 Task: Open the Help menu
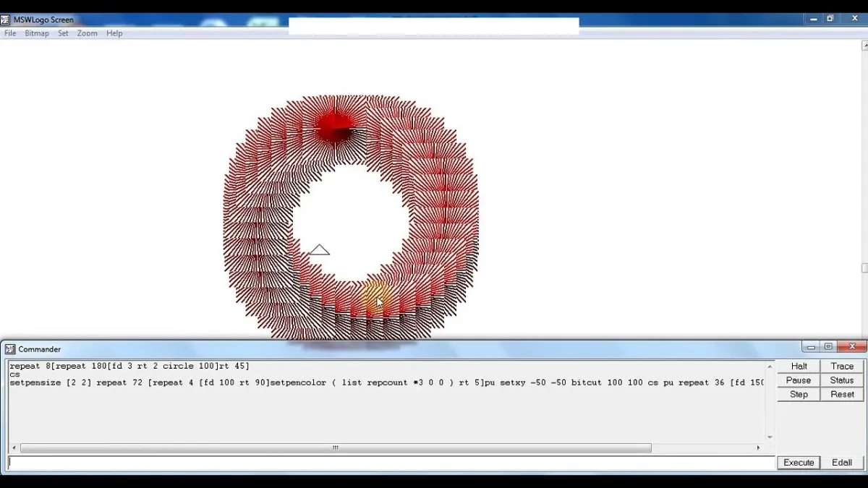click(x=114, y=33)
